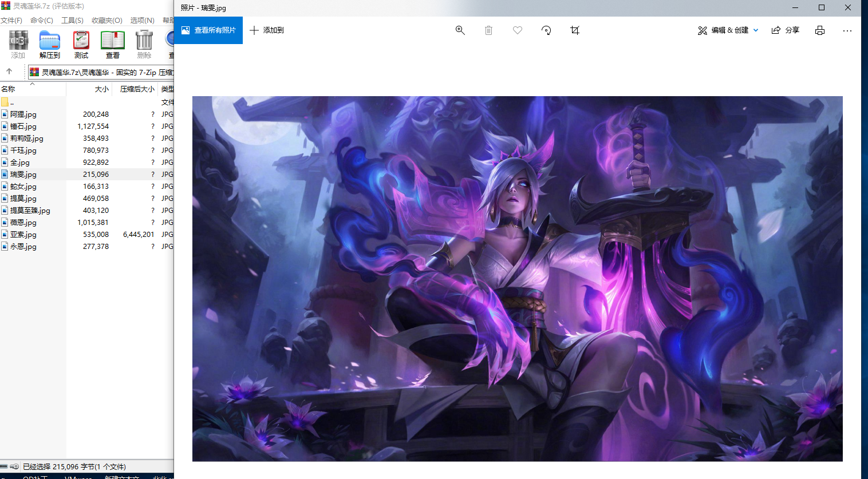Click the 查看所有照片 button

208,30
